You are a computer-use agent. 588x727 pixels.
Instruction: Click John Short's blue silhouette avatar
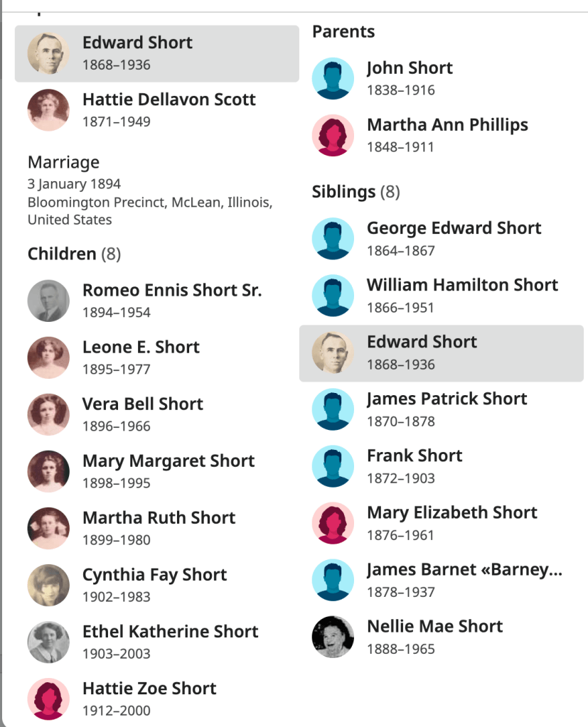point(333,78)
